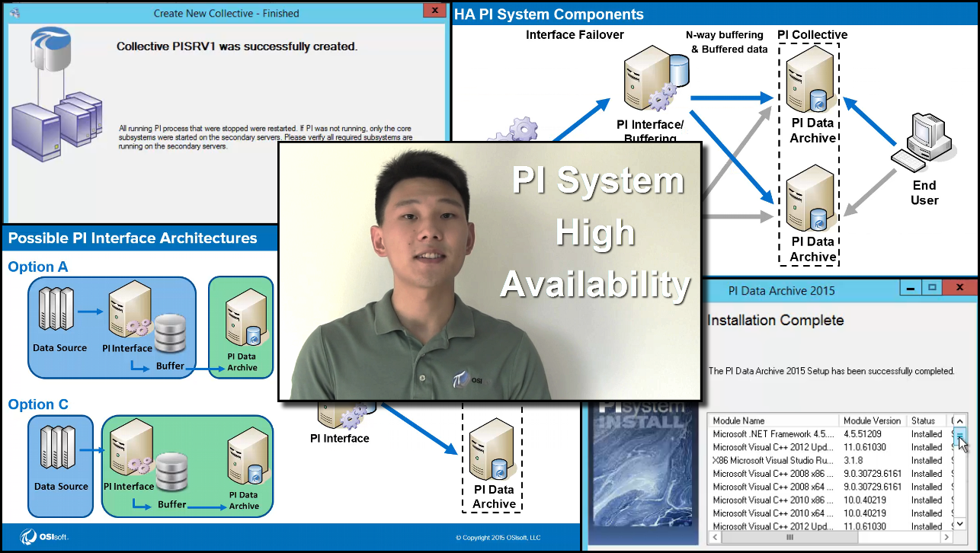The height and width of the screenshot is (553, 980).
Task: Click the Copyright 2015 OSIsoft, LLC text
Action: [x=498, y=538]
